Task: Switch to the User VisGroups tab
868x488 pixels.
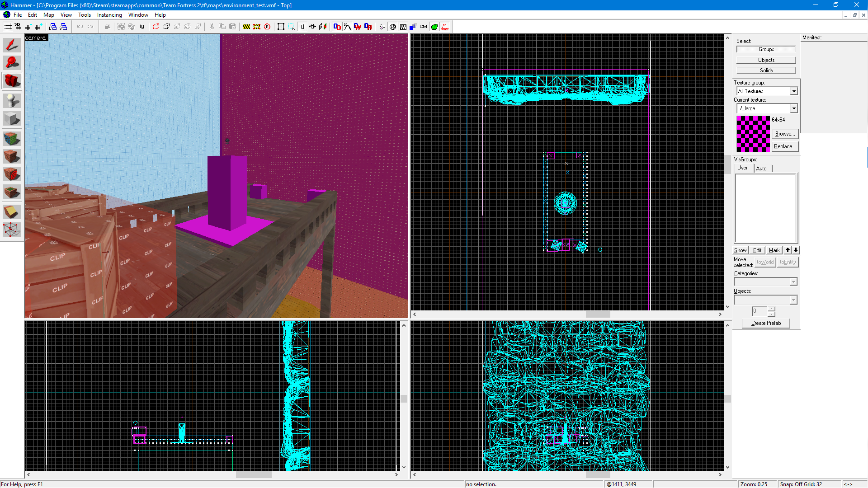Action: point(743,168)
